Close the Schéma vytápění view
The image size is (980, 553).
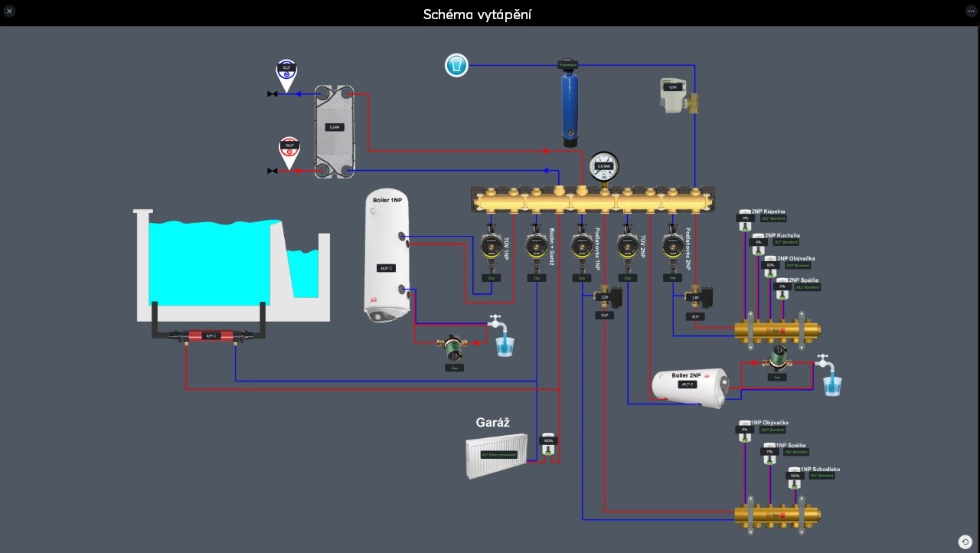pos(10,11)
